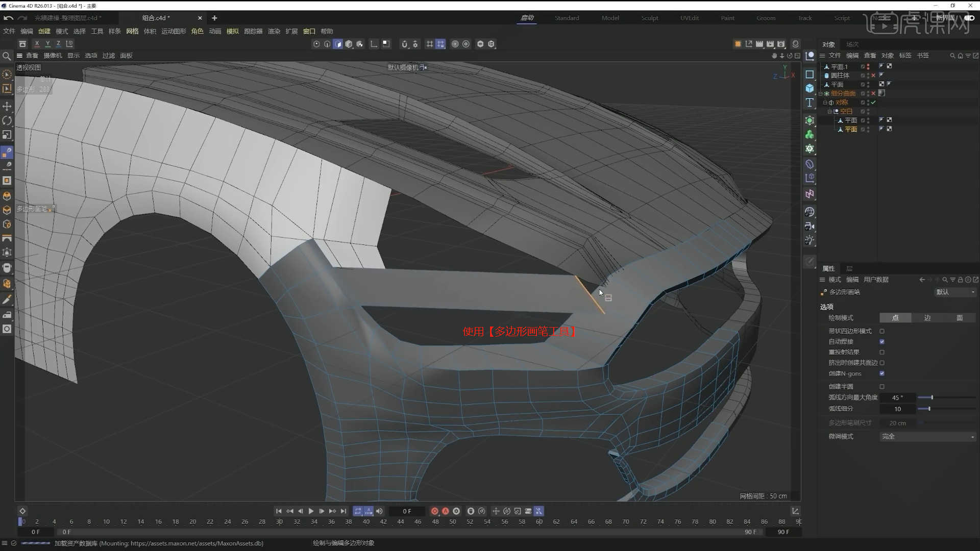Enable 重投射结果 checkbox
980x551 pixels.
point(882,352)
